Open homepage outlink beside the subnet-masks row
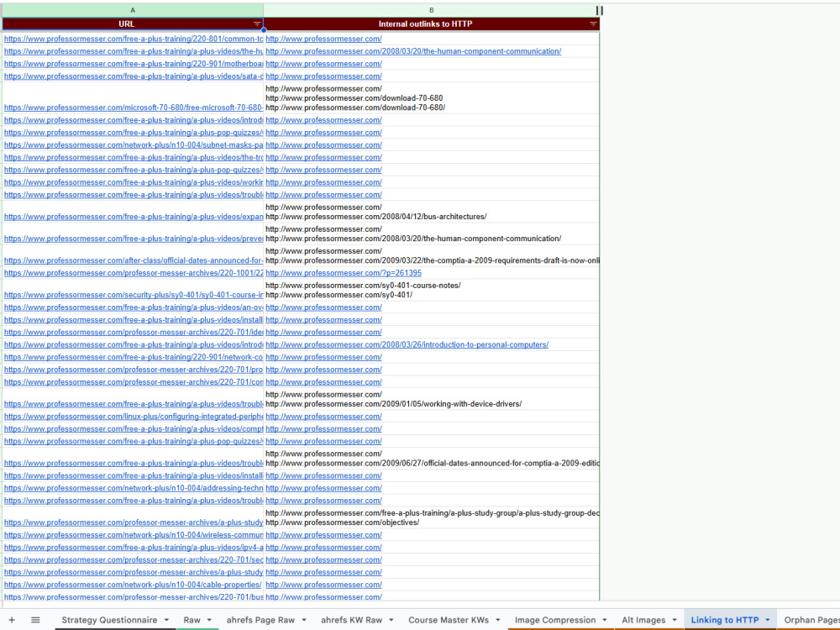Screen dimensions: 840x630 click(323, 145)
